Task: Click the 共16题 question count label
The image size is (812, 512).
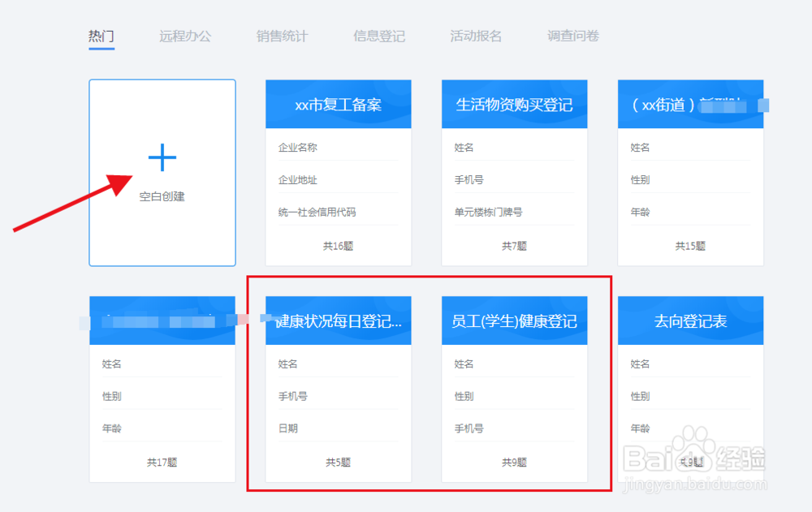Action: (x=338, y=245)
